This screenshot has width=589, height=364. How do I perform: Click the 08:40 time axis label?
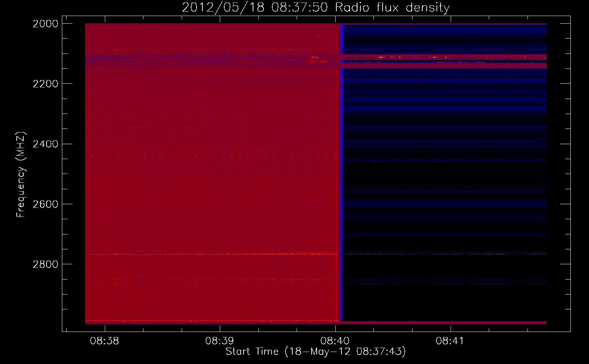click(x=335, y=341)
